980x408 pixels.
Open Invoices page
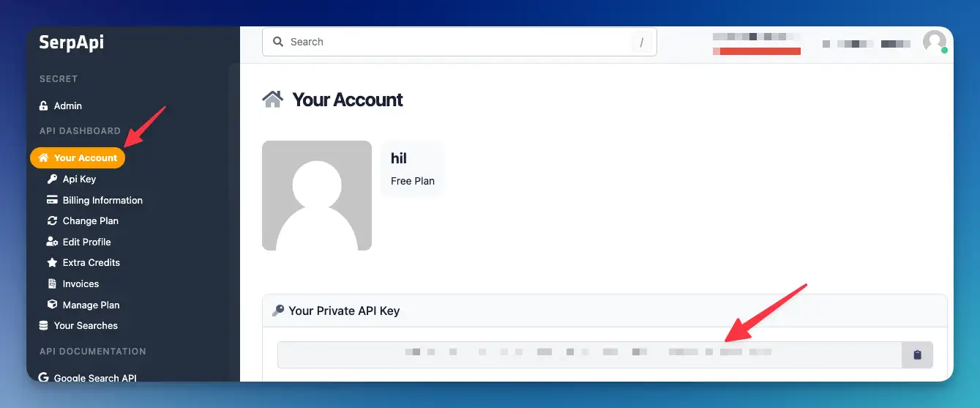tap(81, 283)
